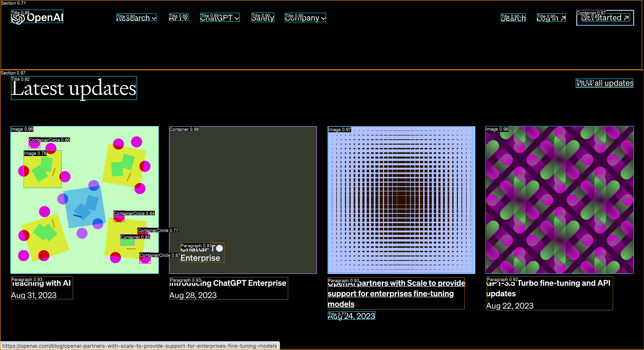The image size is (644, 350).
Task: Open the ChatGPT Enterprise card image
Action: [243, 200]
